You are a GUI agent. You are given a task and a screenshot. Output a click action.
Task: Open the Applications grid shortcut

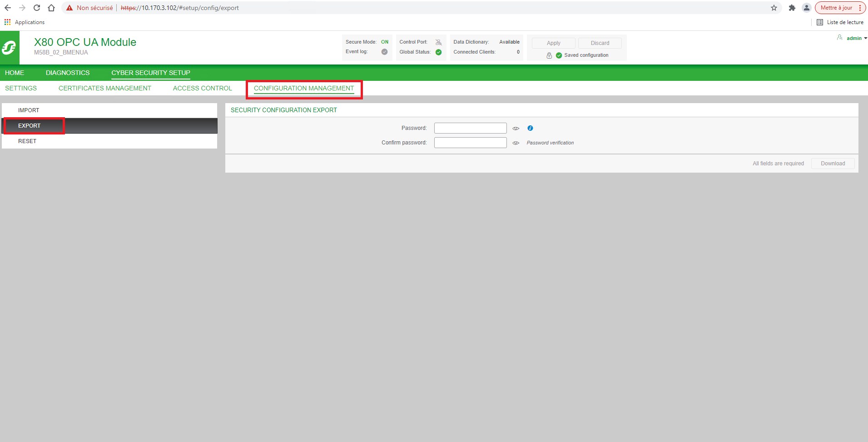click(25, 22)
